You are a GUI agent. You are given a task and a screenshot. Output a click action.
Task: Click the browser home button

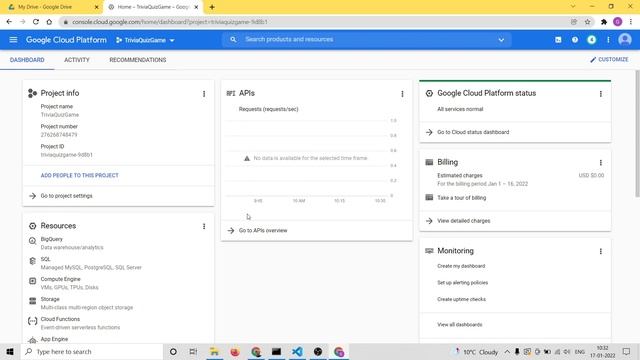(x=49, y=22)
